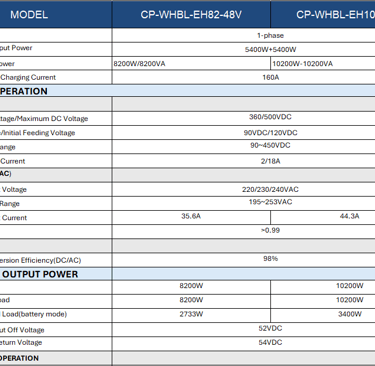Image resolution: width=375 pixels, height=366 pixels.
Task: Click the 1-phase value cell
Action: [x=270, y=35]
